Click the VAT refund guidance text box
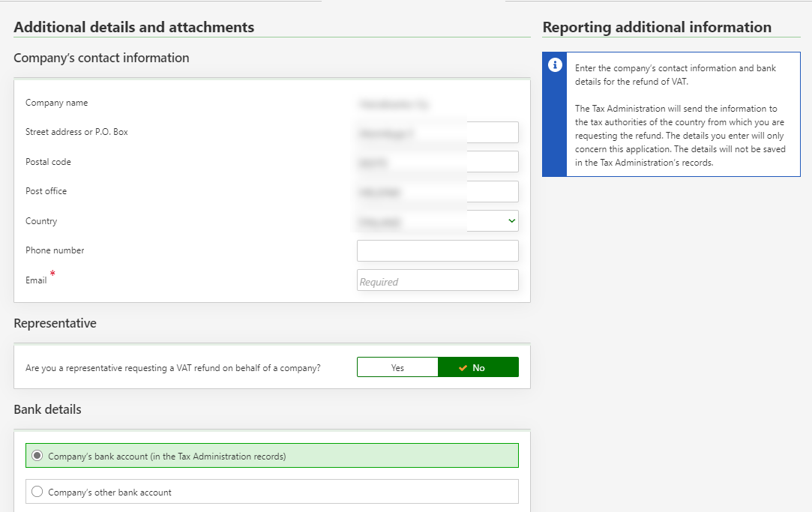Viewport: 812px width, 512px height. click(682, 115)
